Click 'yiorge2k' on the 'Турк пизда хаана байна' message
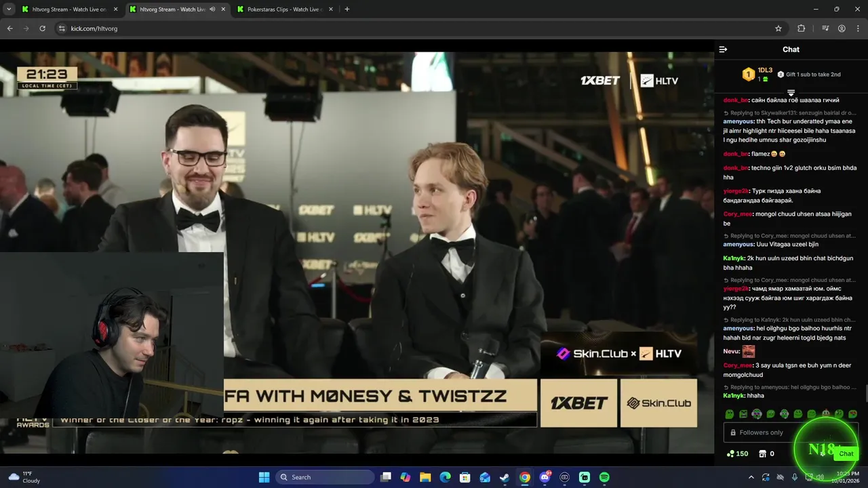This screenshot has height=488, width=868. pyautogui.click(x=736, y=191)
